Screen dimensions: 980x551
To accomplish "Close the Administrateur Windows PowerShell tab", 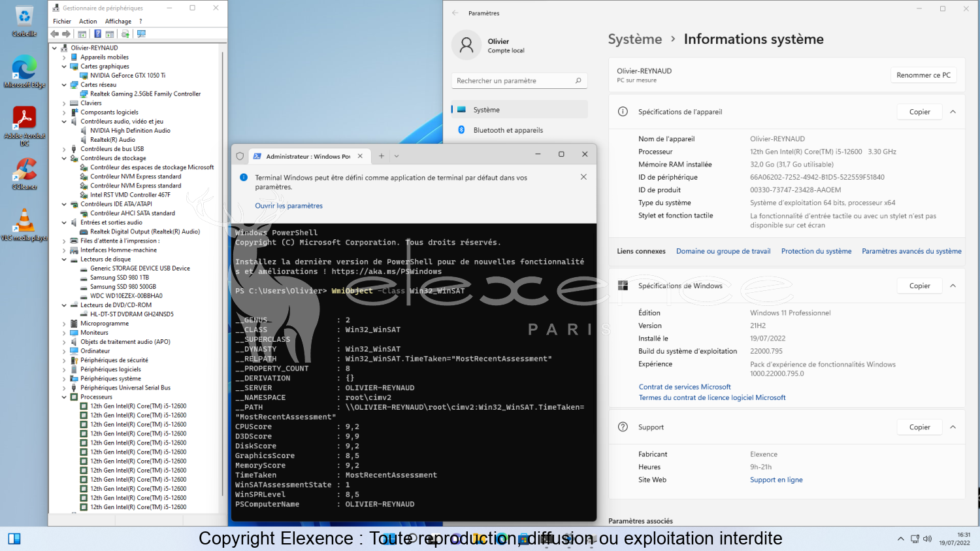I will (360, 156).
